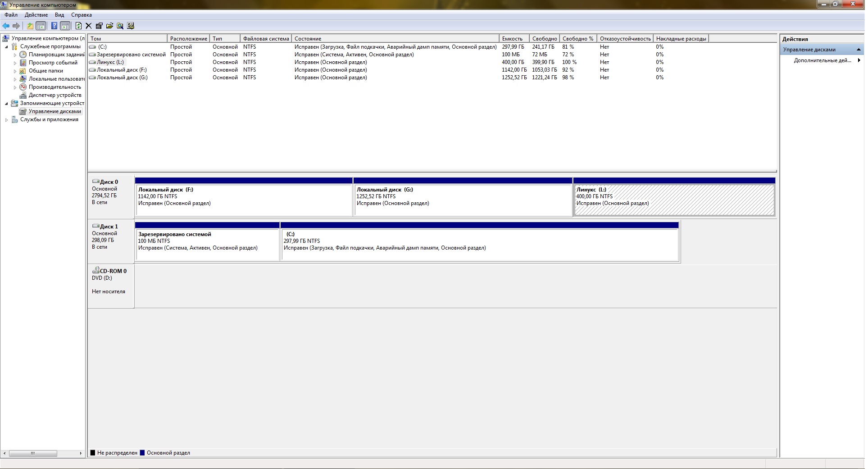Open Help via the question mark icon
Image resolution: width=868 pixels, height=469 pixels.
point(54,26)
